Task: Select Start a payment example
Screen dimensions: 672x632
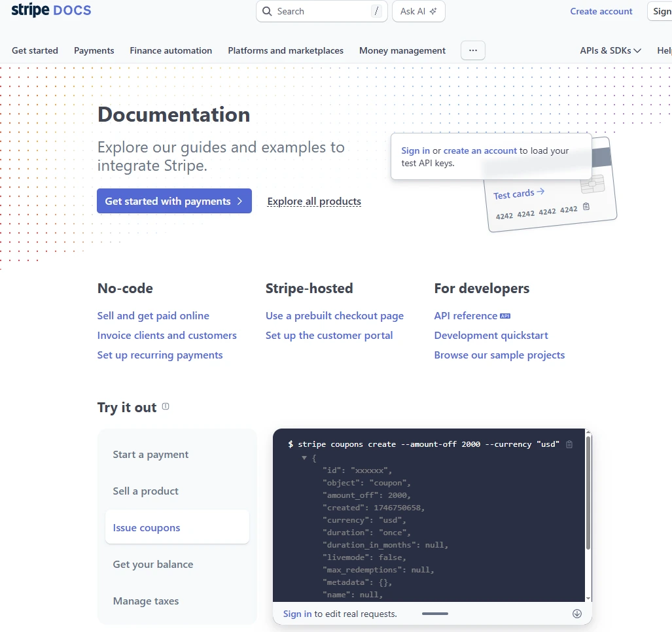Action: [177, 455]
